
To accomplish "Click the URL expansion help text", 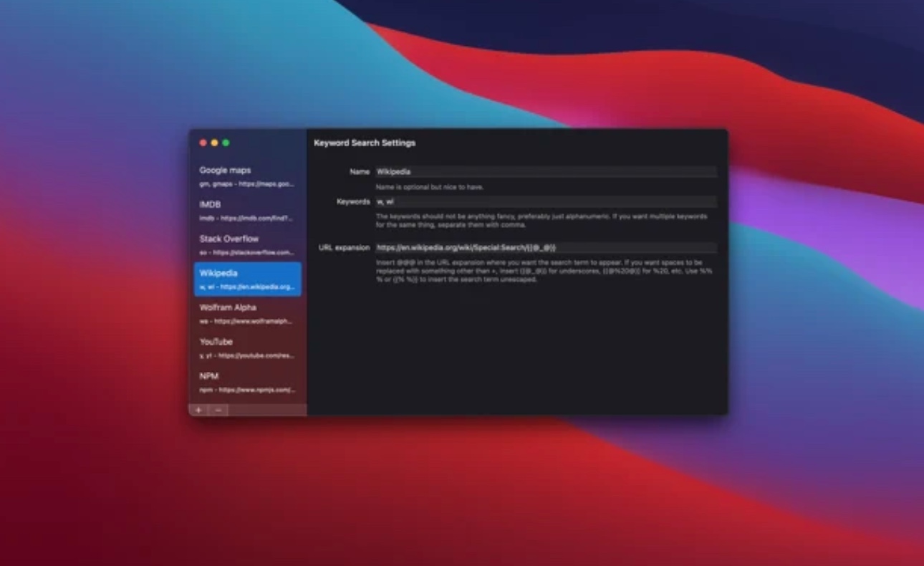I will (543, 271).
